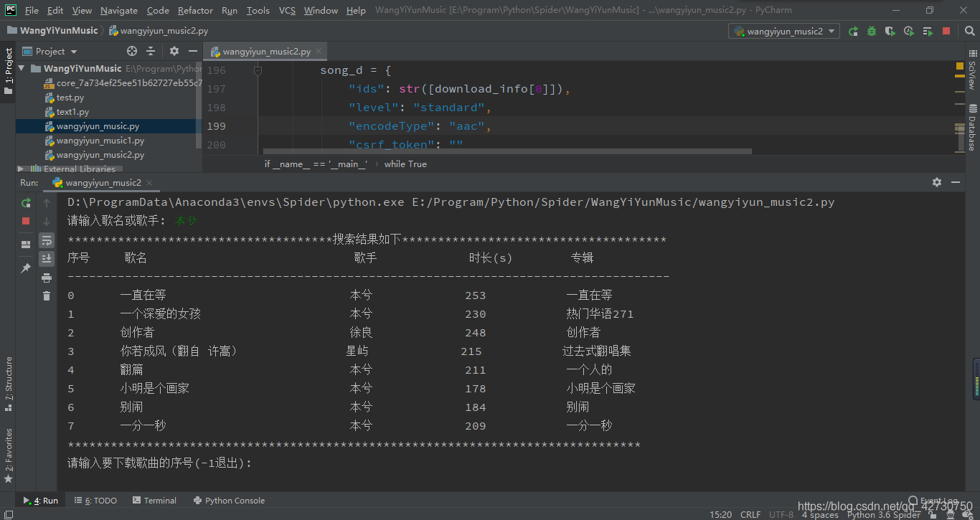
Task: Toggle Scroll to End in Run console
Action: 47,258
